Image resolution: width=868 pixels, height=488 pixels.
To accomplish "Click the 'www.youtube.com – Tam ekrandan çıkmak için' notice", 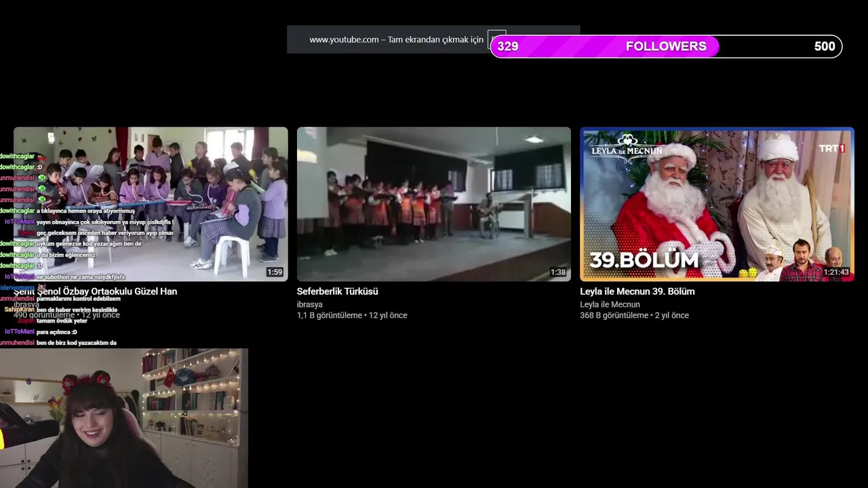I will [397, 39].
